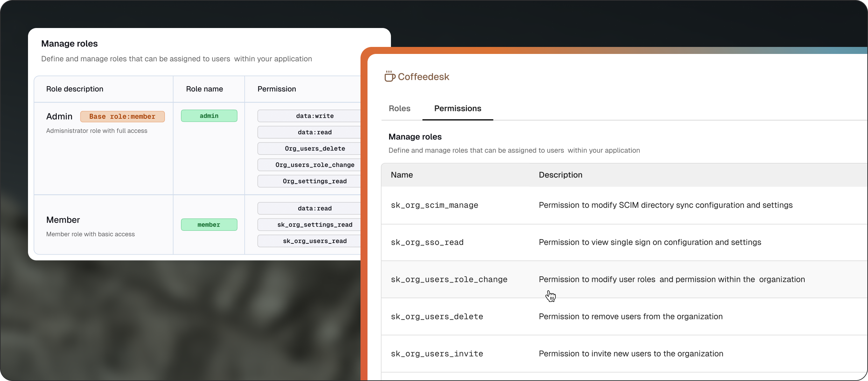Click the Role name column header
The width and height of the screenshot is (868, 381).
pyautogui.click(x=204, y=89)
